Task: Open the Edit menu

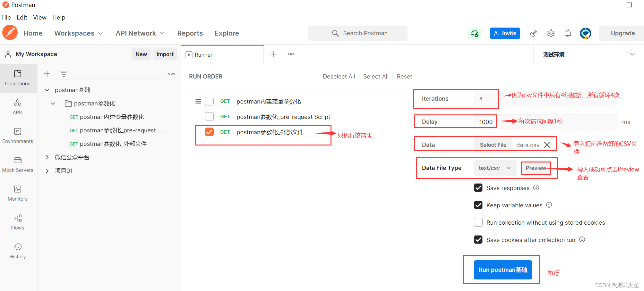Action: (x=22, y=17)
